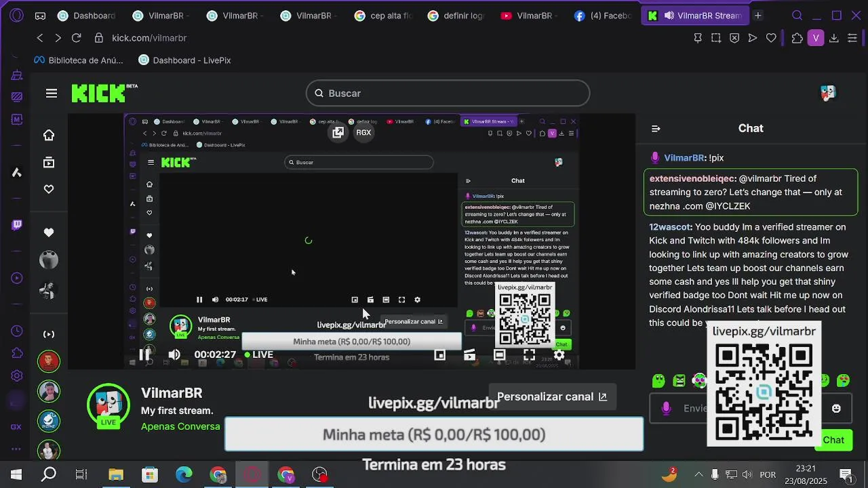Open Kick browse sidebar icon
The width and height of the screenshot is (868, 488).
[x=49, y=162]
